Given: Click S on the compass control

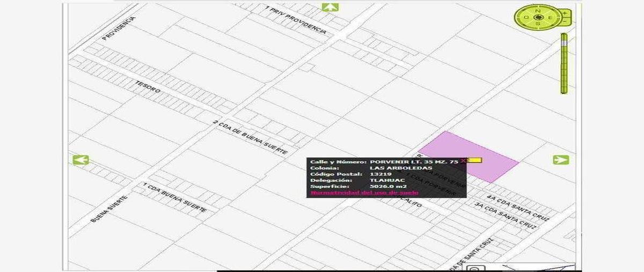Looking at the screenshot, I should (538, 24).
